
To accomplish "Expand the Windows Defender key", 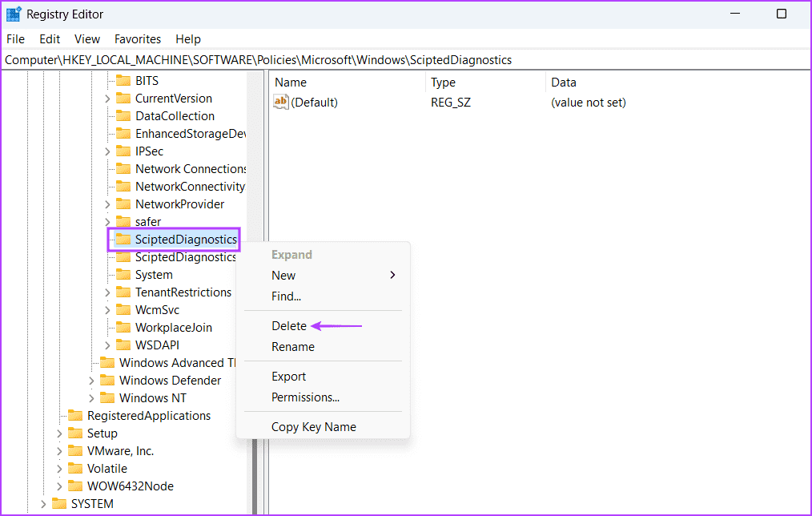I will [x=91, y=381].
